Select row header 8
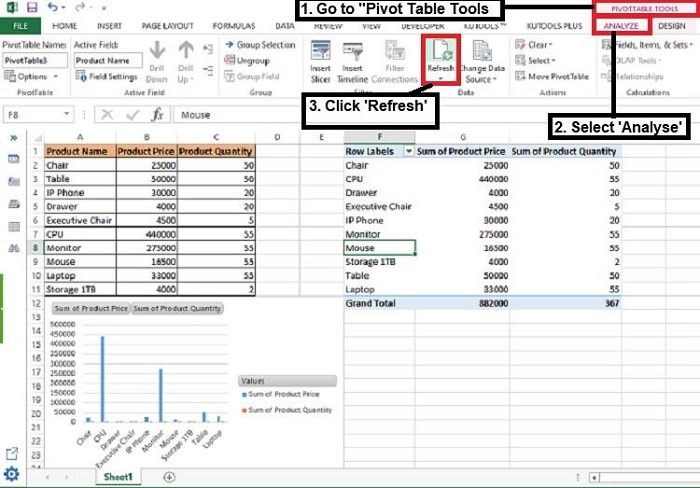This screenshot has height=488, width=700. click(x=35, y=248)
